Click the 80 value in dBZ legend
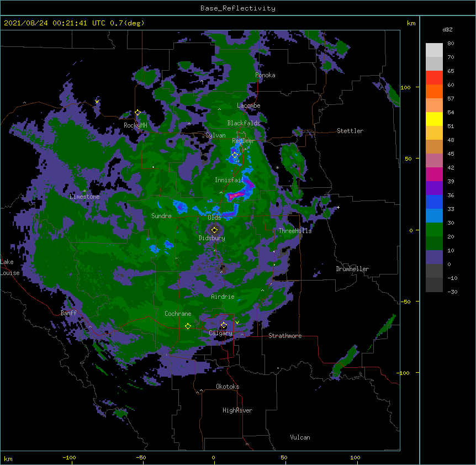 [451, 44]
